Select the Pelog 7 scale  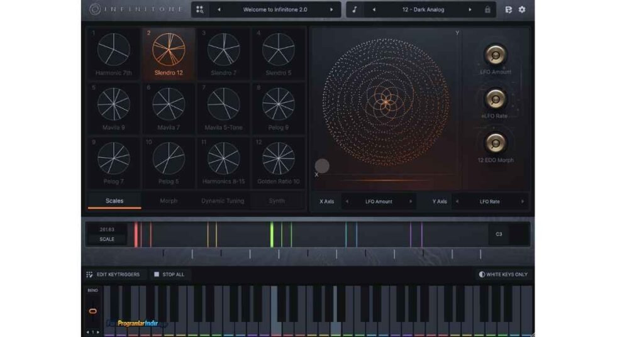(114, 162)
